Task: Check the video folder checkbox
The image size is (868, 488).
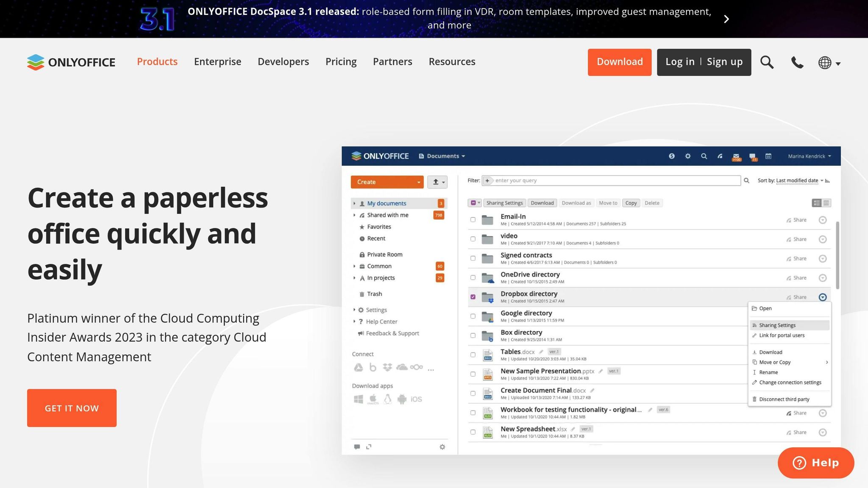Action: tap(473, 239)
